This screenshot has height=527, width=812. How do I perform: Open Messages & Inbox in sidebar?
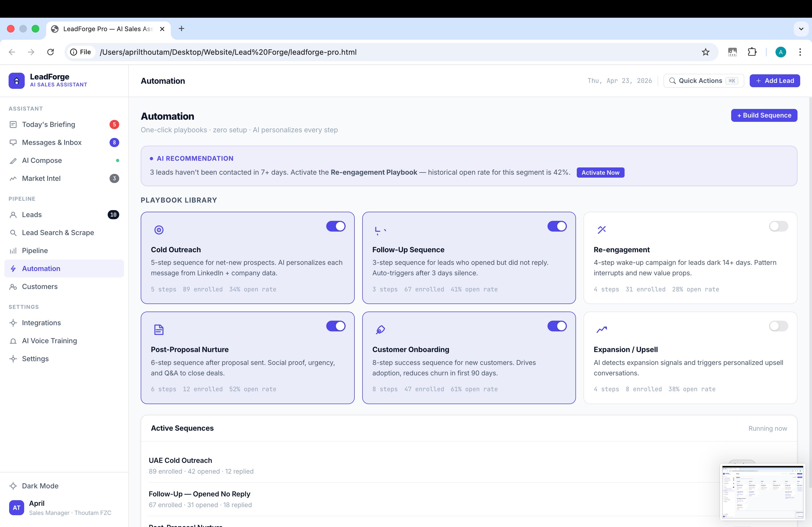click(52, 142)
